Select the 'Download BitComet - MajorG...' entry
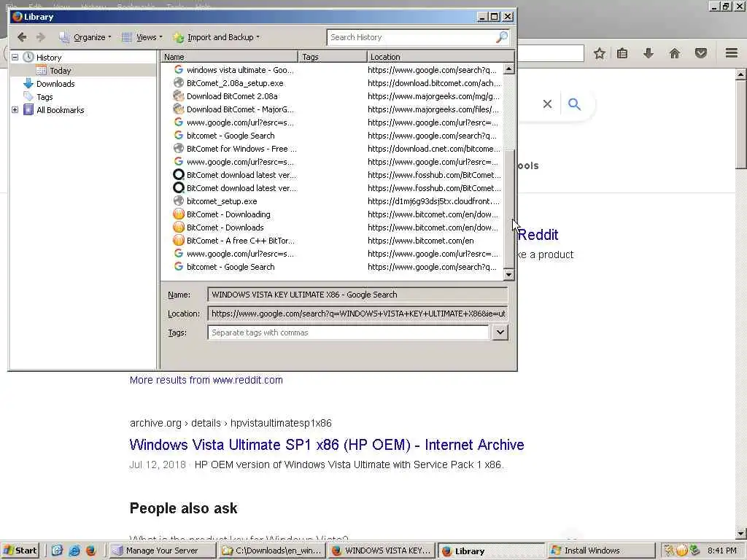The height and width of the screenshot is (560, 747). 239,109
